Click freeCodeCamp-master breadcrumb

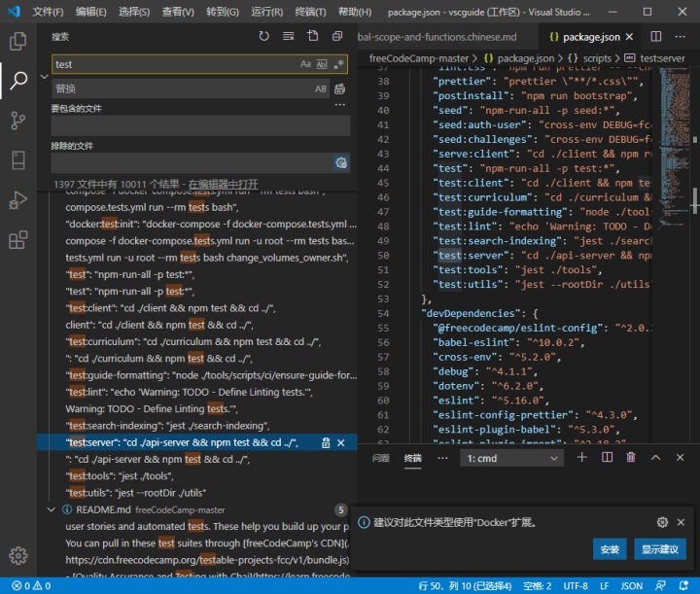(x=419, y=58)
